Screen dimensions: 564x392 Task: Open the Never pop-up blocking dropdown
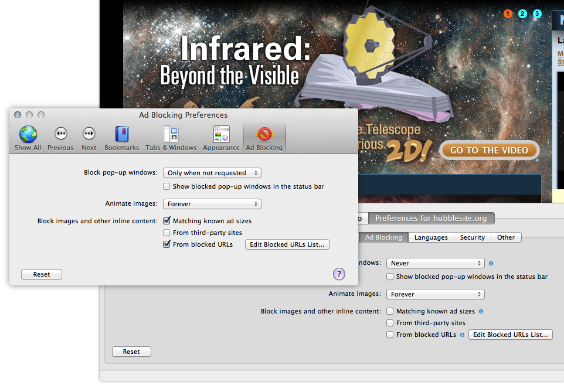435,264
